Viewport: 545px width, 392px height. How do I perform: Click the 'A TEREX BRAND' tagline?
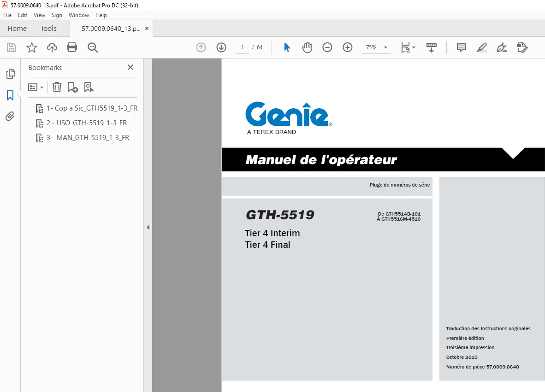point(272,132)
